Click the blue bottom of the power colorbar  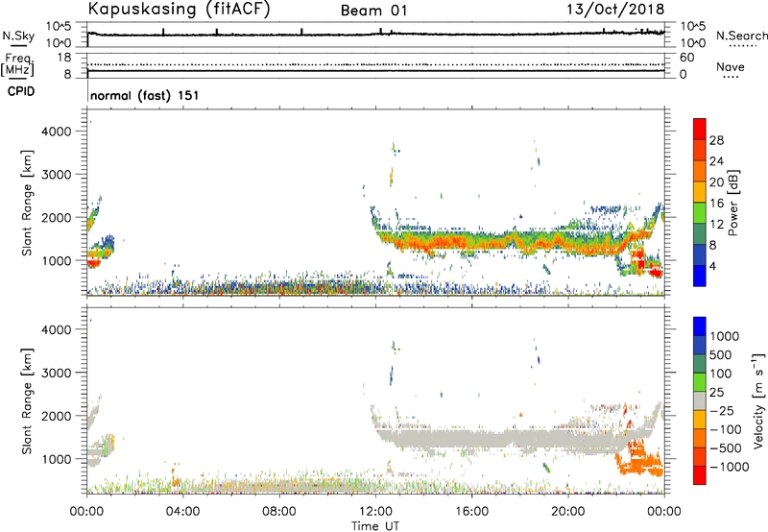700,276
